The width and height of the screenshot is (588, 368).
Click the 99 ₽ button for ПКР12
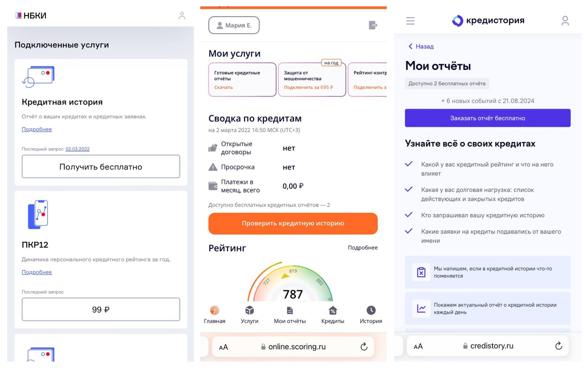[x=101, y=309]
